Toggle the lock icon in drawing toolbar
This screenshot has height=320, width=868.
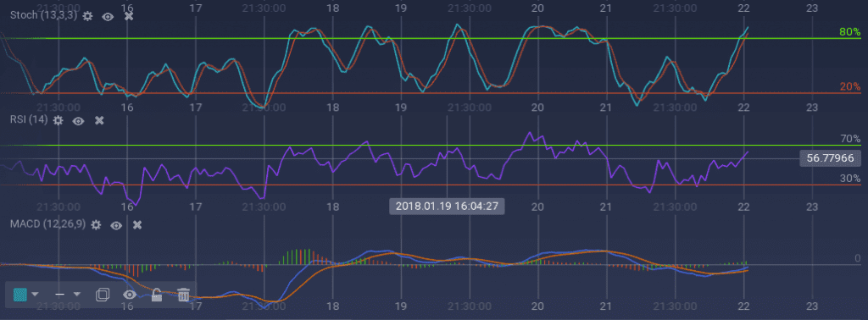tap(157, 295)
